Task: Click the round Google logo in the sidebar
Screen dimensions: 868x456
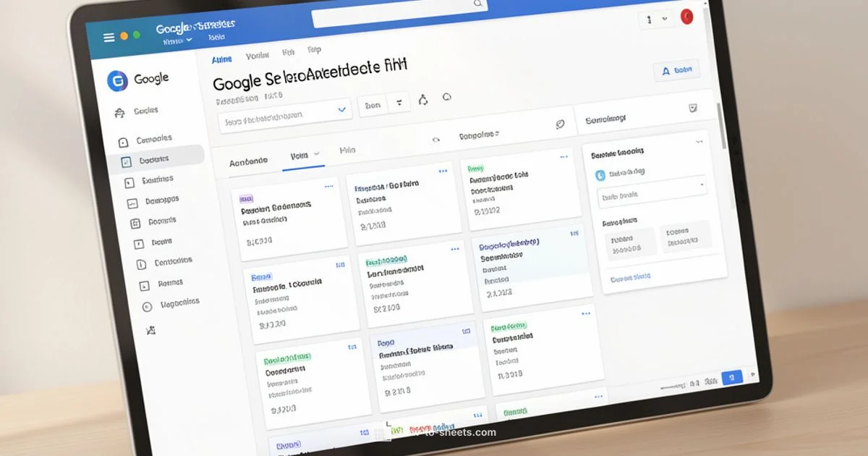Action: pyautogui.click(x=117, y=81)
